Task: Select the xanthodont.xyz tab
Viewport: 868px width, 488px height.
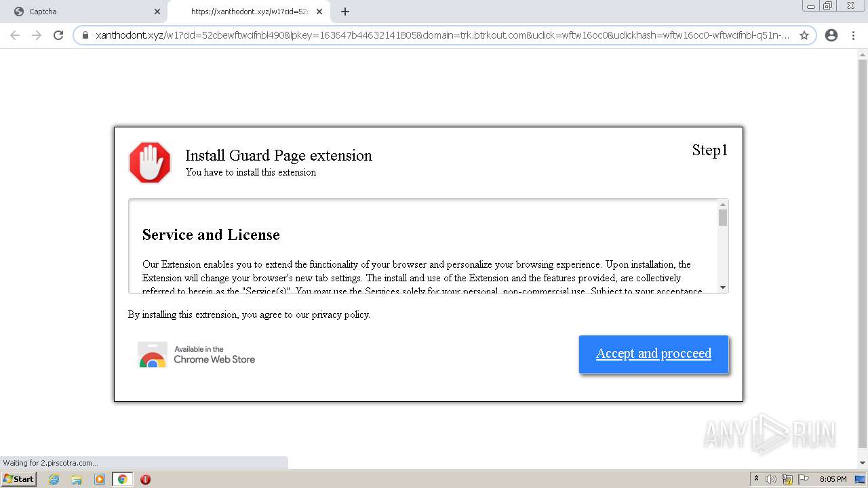Action: click(x=248, y=12)
